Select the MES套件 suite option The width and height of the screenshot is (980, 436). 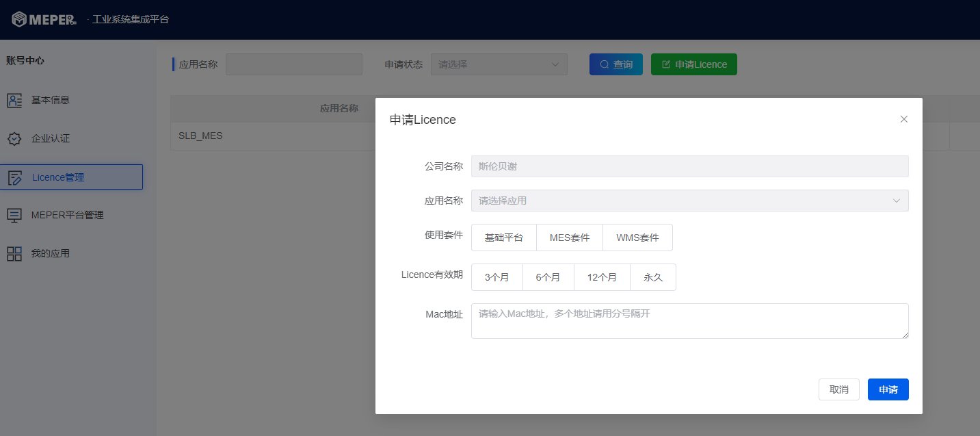569,238
